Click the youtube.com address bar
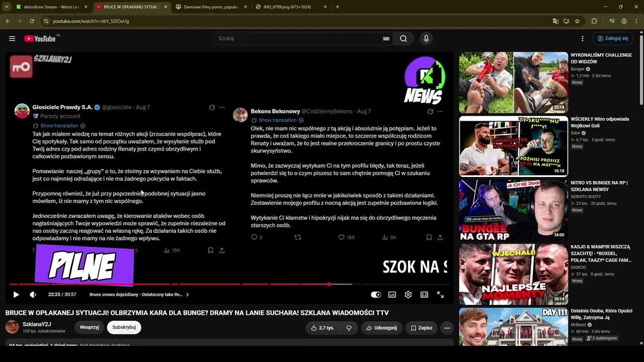 pyautogui.click(x=297, y=21)
